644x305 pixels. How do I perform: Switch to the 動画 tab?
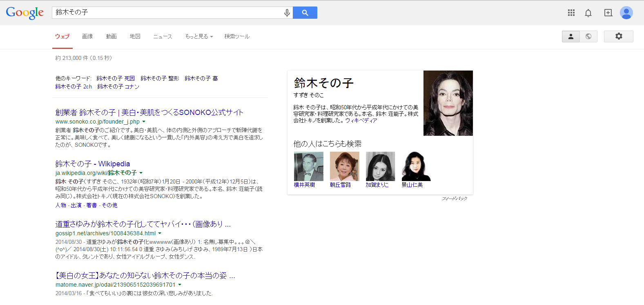pyautogui.click(x=111, y=36)
